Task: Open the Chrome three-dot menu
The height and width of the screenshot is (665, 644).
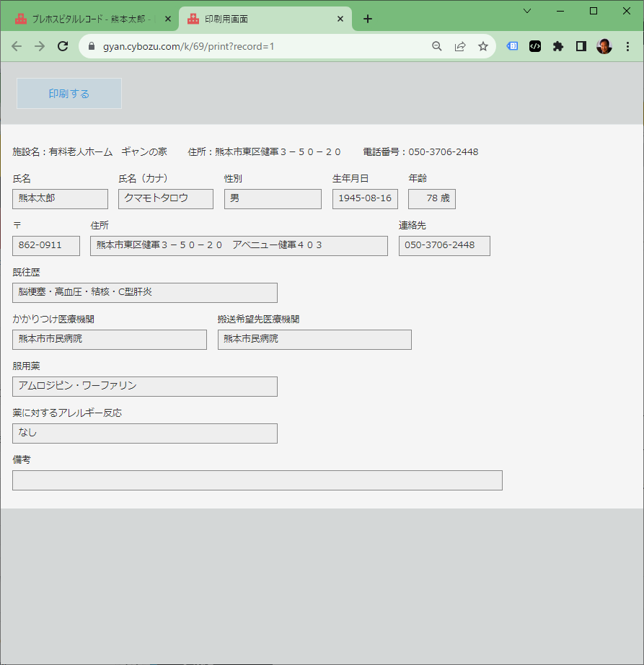Action: 627,46
